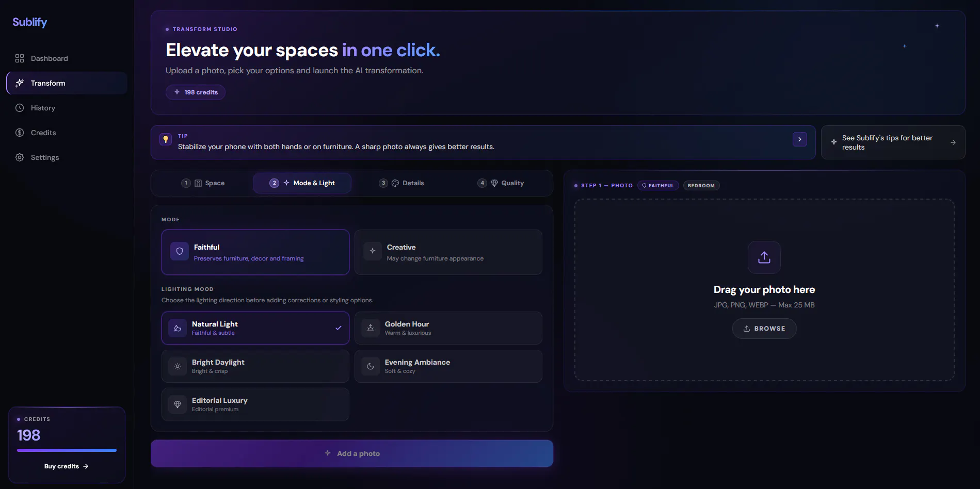Click the Space room icon
Viewport: 980px width, 489px height.
coord(198,183)
